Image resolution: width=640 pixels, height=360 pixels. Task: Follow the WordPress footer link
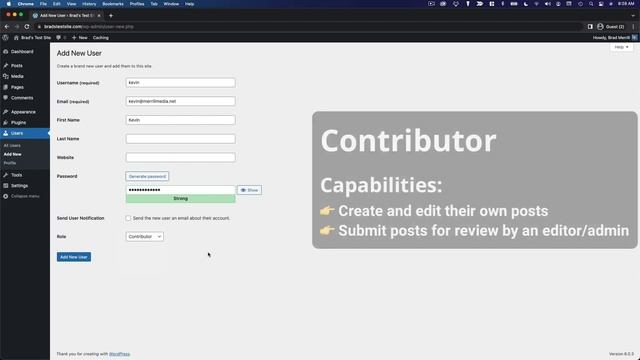[120, 354]
